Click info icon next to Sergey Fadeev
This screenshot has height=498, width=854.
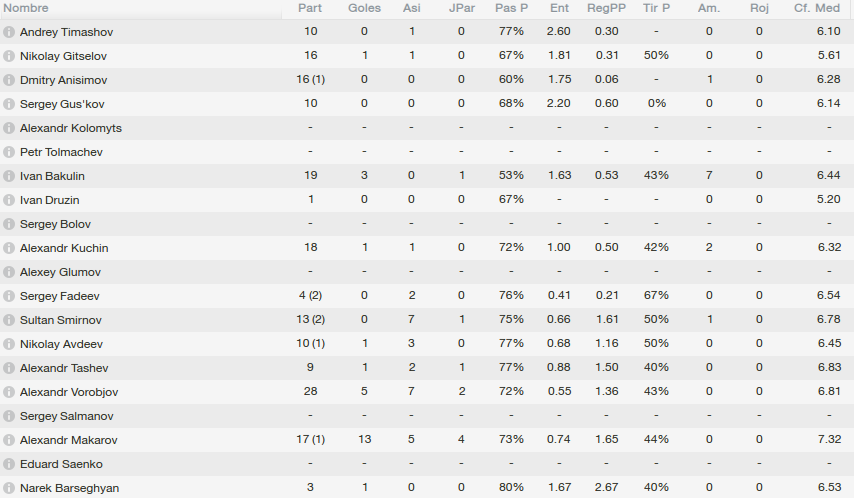[x=9, y=296]
